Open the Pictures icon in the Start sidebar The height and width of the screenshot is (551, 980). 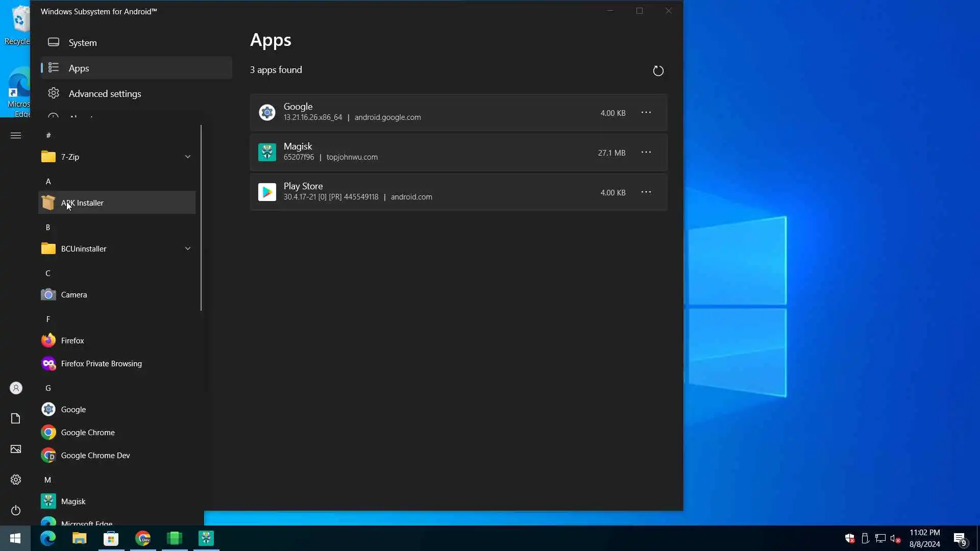(x=16, y=449)
